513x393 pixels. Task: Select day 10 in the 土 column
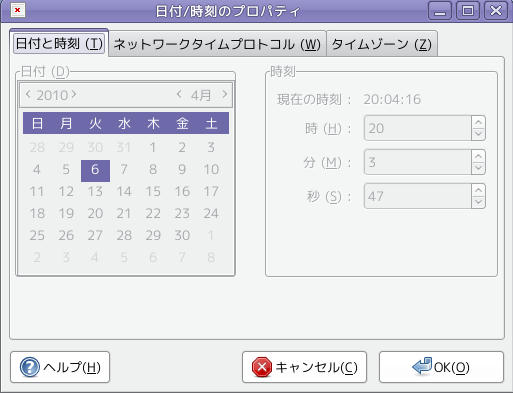tap(211, 170)
